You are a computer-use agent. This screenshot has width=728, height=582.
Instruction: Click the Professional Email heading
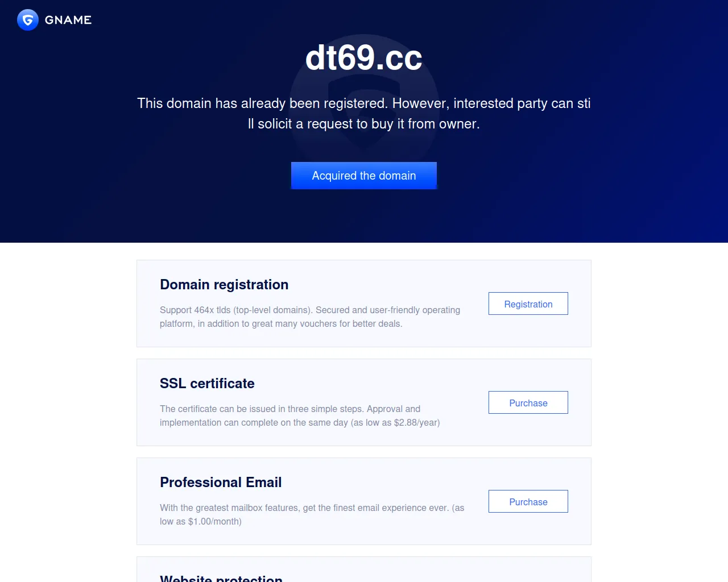click(221, 483)
